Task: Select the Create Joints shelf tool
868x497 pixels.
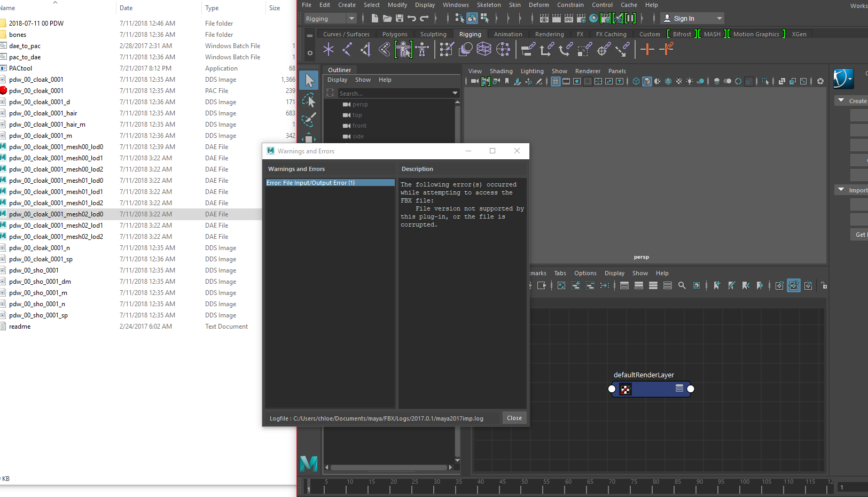Action: click(347, 50)
